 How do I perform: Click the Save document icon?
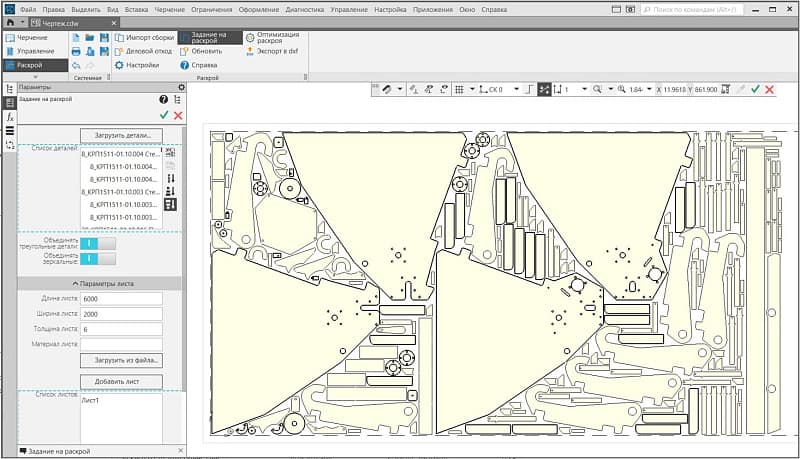pyautogui.click(x=104, y=37)
